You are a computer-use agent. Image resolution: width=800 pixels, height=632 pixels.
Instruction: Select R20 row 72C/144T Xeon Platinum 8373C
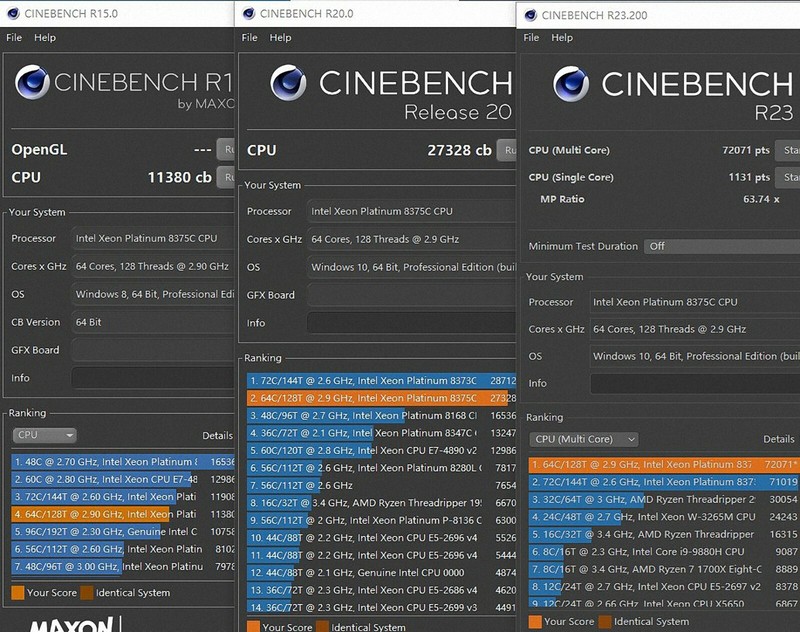click(382, 381)
